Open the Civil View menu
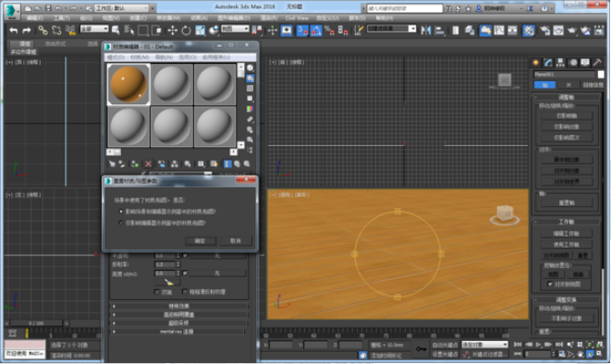Viewport: 611px width, 364px height. (297, 18)
